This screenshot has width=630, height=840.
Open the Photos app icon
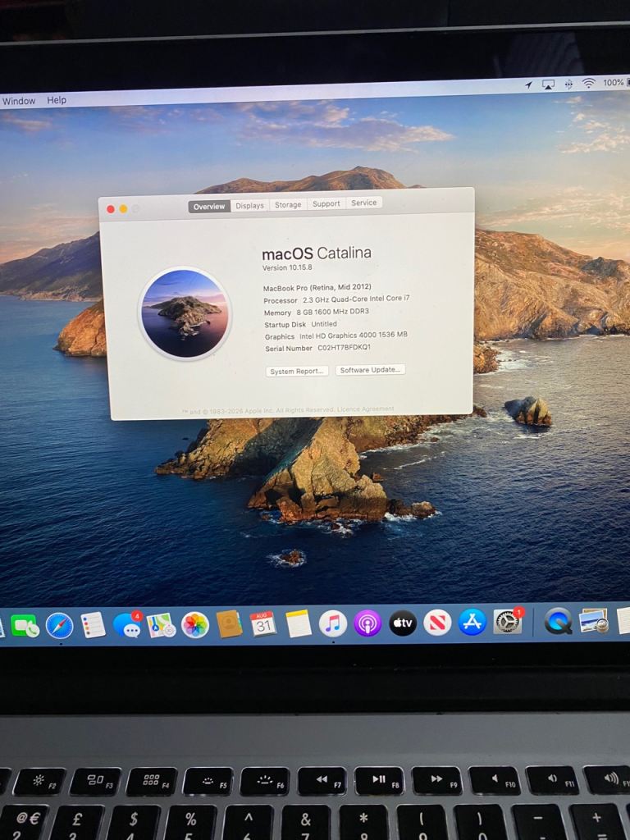point(195,624)
